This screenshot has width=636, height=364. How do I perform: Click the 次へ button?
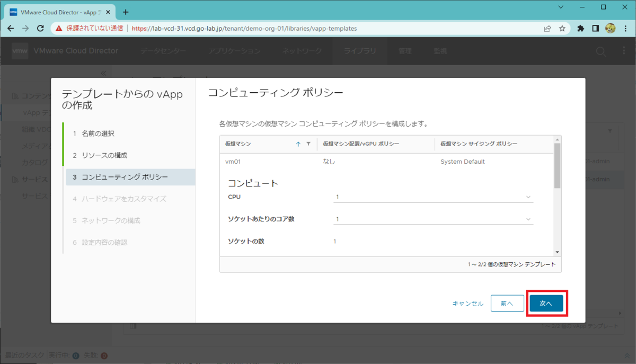[546, 304]
